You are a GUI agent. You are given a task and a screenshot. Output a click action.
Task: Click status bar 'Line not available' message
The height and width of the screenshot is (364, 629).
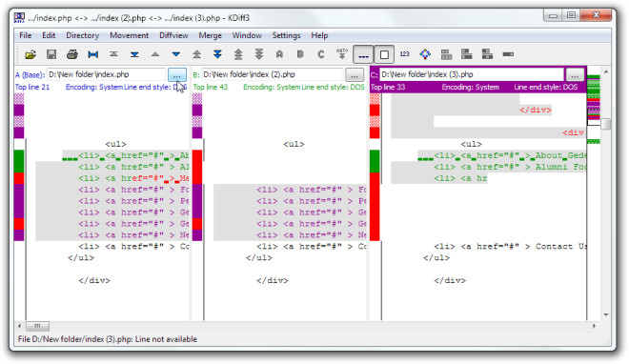pyautogui.click(x=166, y=339)
